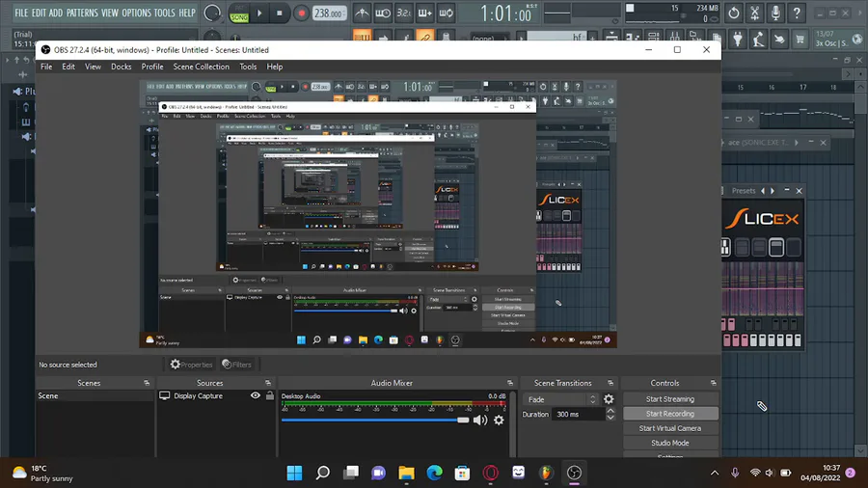Open Windows taskbar search
This screenshot has width=868, height=488.
pyautogui.click(x=323, y=473)
